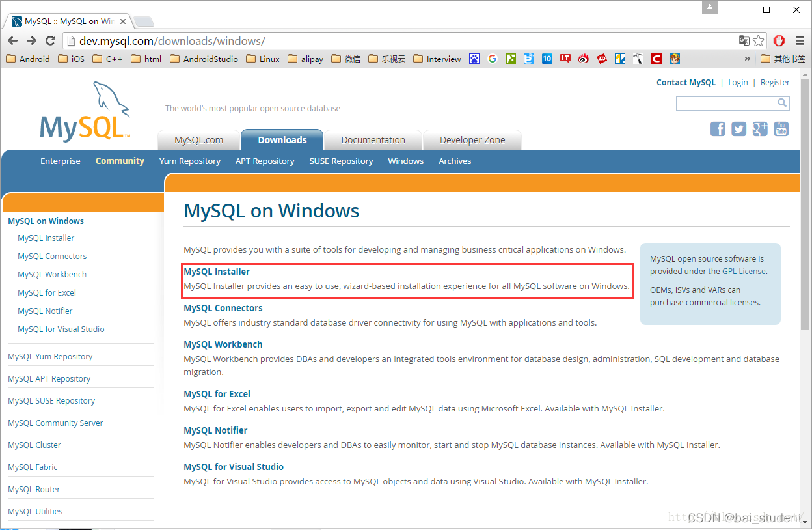
Task: Click the MySQL Installer heading link
Action: [217, 272]
